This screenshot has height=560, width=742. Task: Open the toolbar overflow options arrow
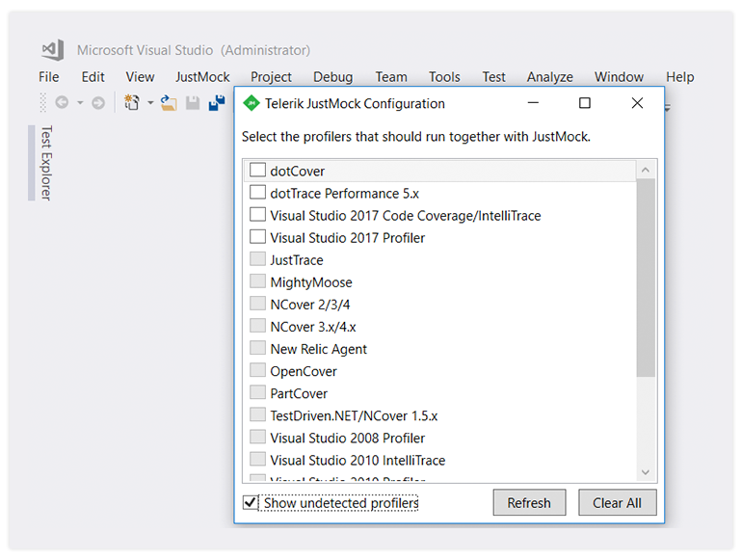tap(667, 108)
